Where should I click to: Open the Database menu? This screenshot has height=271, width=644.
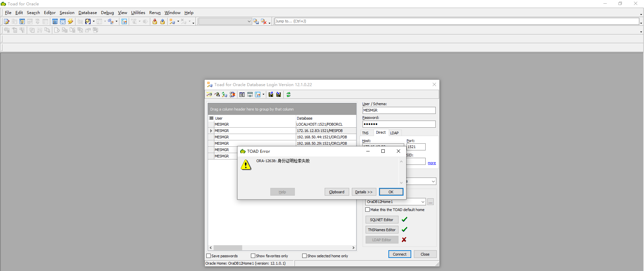point(88,13)
